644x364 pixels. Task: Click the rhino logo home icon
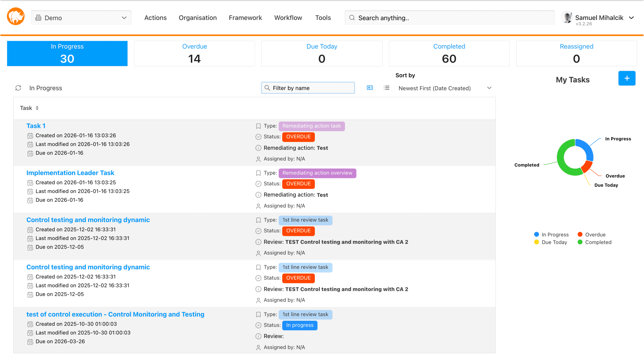(16, 17)
